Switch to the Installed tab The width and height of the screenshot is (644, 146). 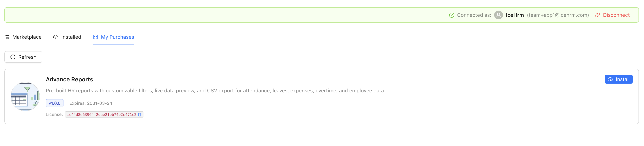click(71, 37)
